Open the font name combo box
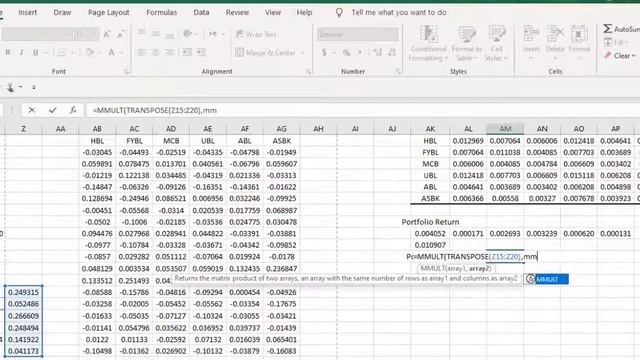 [x=38, y=35]
